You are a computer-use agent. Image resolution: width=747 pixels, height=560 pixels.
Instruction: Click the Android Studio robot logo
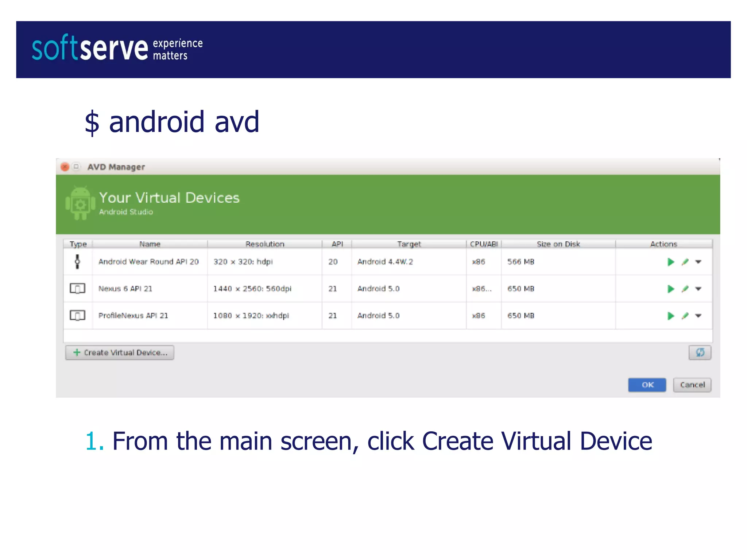click(x=80, y=203)
